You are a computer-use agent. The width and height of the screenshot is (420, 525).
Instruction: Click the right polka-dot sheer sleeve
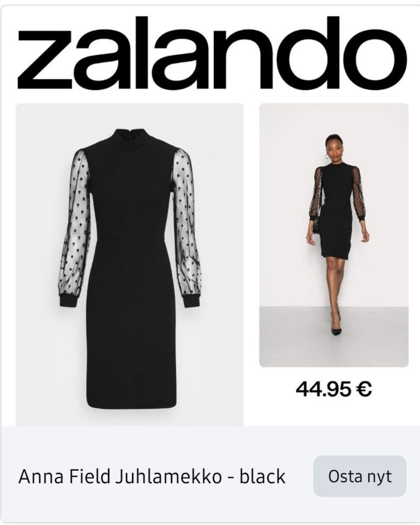[x=187, y=223]
